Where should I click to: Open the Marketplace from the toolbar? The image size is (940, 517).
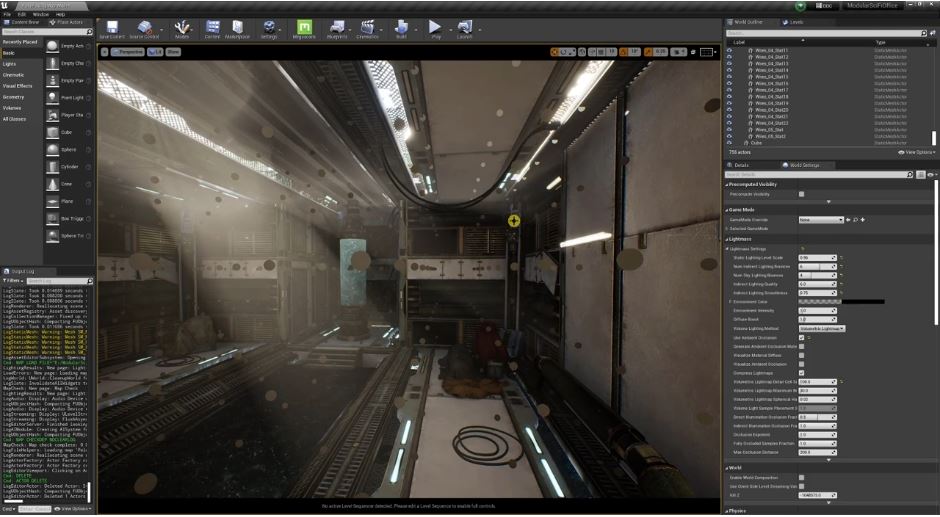click(237, 28)
